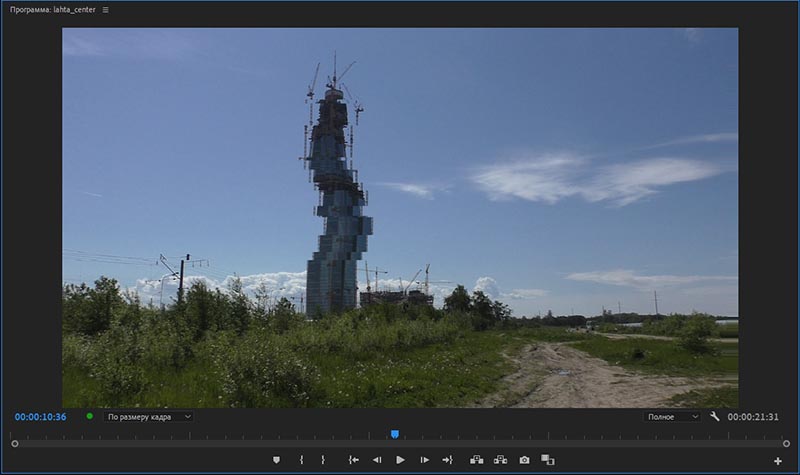This screenshot has width=800, height=475.
Task: Open the Button Editor plus icon
Action: [778, 461]
